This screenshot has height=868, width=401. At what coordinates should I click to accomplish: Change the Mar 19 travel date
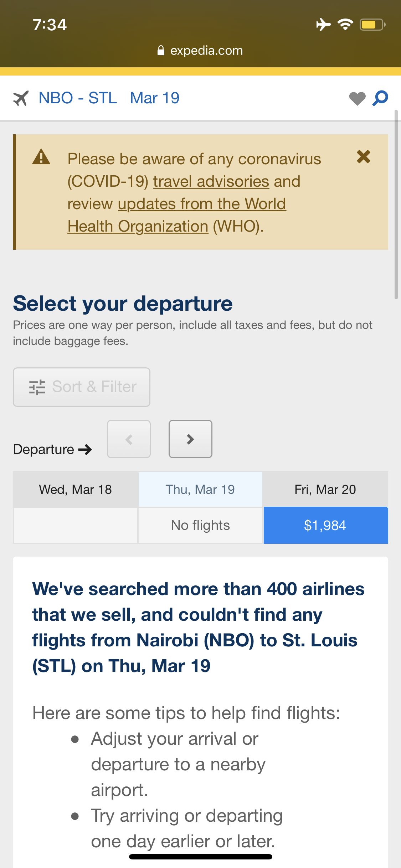click(x=155, y=98)
